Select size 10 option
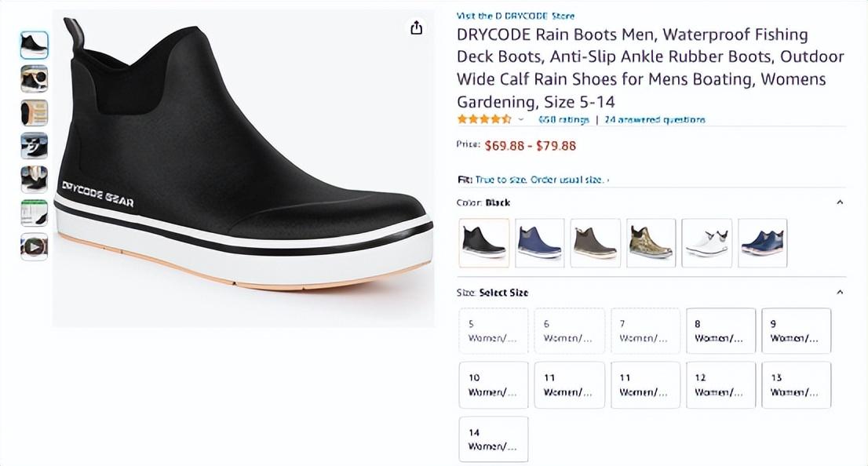Image resolution: width=868 pixels, height=466 pixels. [x=493, y=385]
